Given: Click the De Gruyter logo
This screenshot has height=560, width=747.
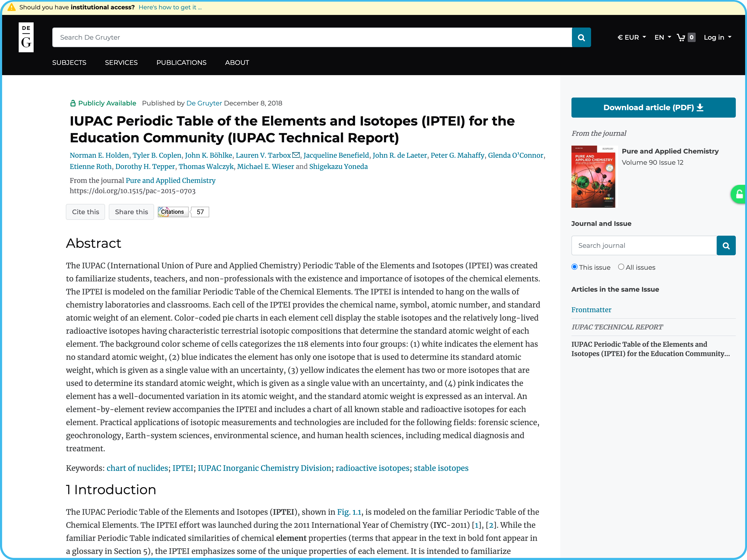Looking at the screenshot, I should coord(26,37).
